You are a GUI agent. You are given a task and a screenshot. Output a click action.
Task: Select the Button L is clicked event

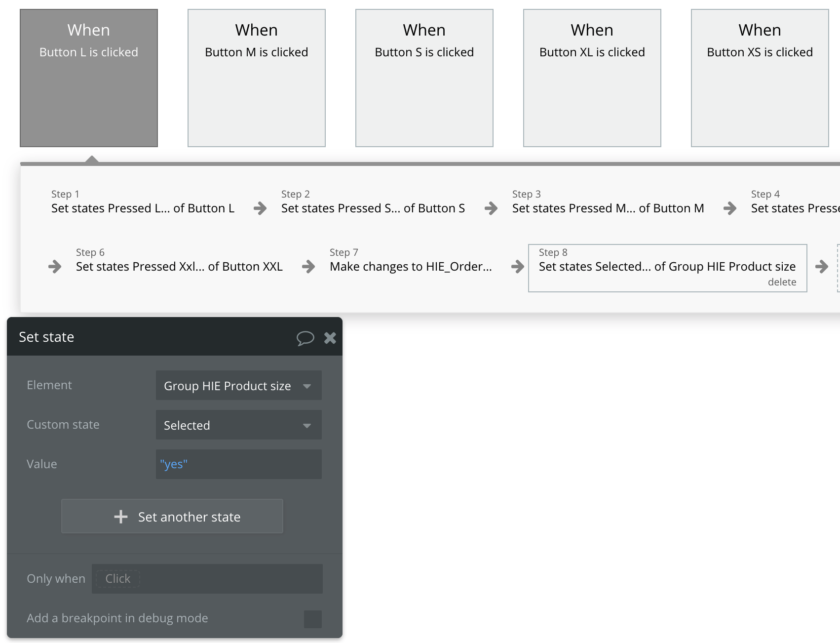89,78
